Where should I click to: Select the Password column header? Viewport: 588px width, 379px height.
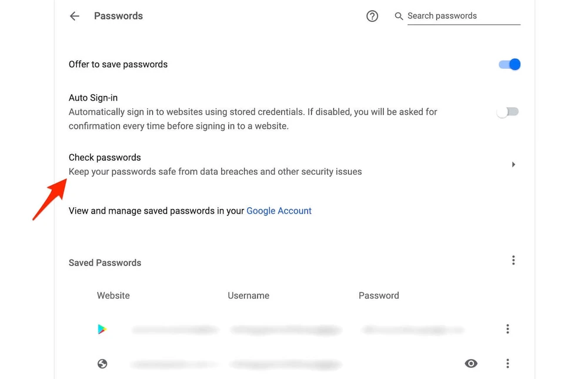click(379, 295)
